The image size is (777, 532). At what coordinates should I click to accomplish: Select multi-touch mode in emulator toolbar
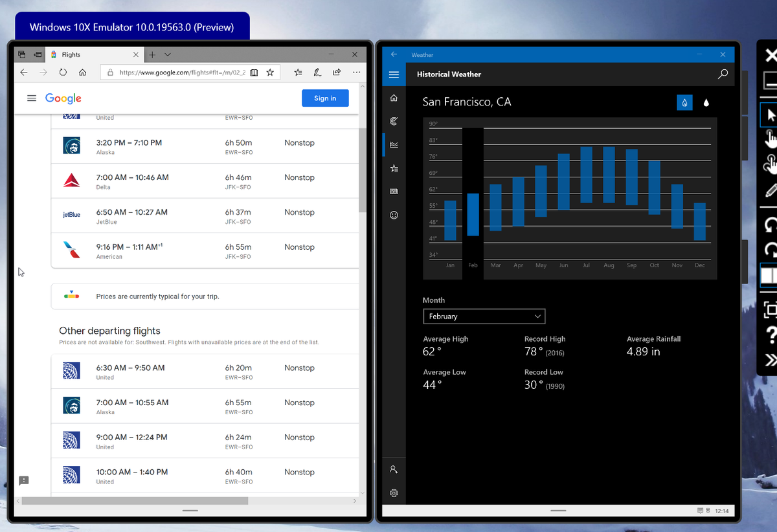[770, 163]
